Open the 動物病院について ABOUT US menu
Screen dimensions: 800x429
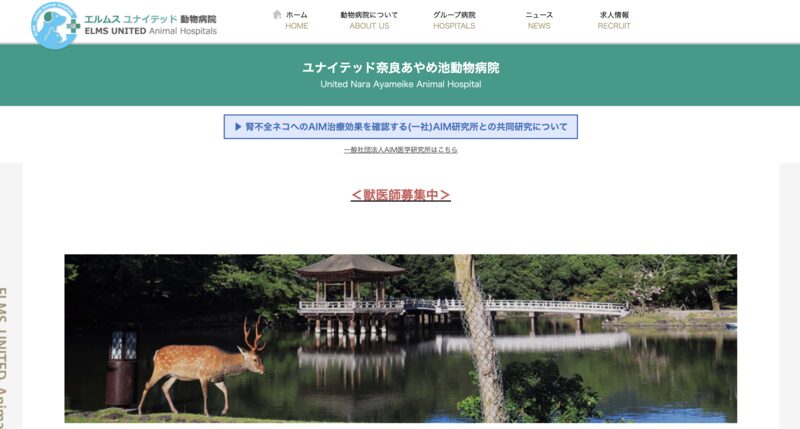pos(369,20)
